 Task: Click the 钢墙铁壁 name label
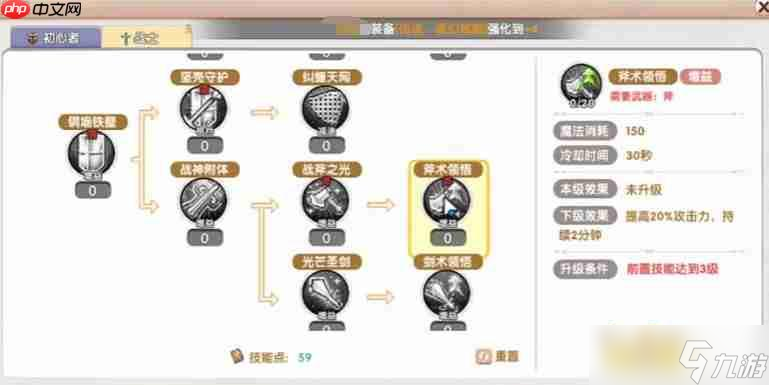pos(93,122)
